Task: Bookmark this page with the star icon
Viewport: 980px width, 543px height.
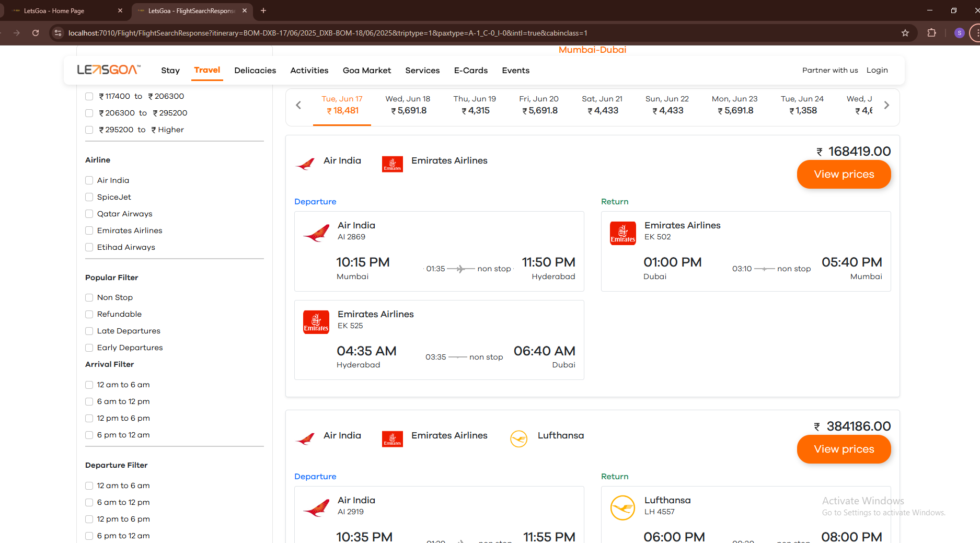Action: (905, 33)
